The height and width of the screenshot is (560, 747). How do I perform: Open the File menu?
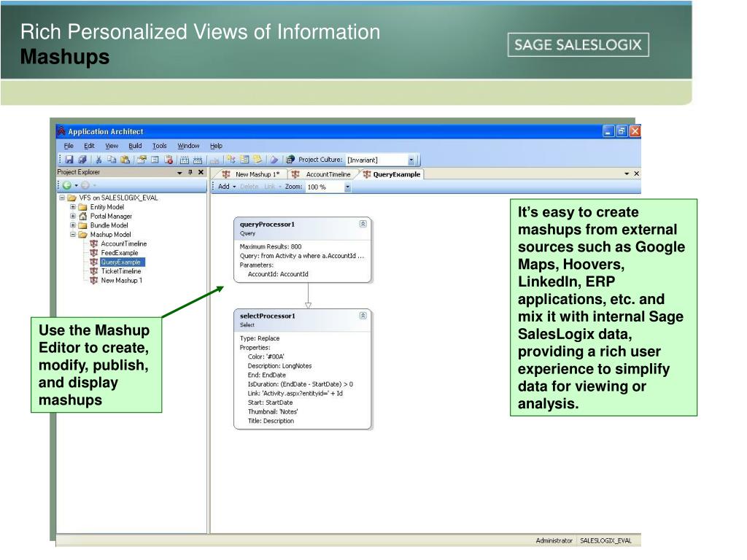point(69,146)
